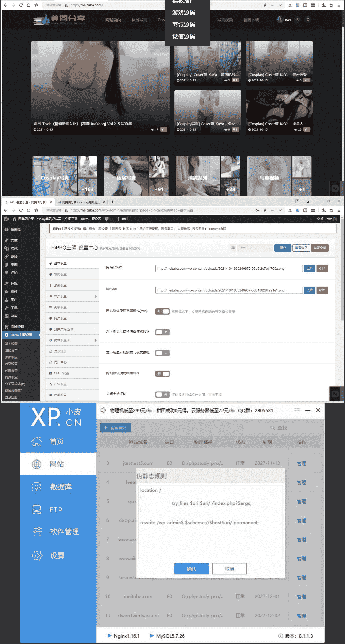Open Cosplay写真 category thumbnail

65,176
